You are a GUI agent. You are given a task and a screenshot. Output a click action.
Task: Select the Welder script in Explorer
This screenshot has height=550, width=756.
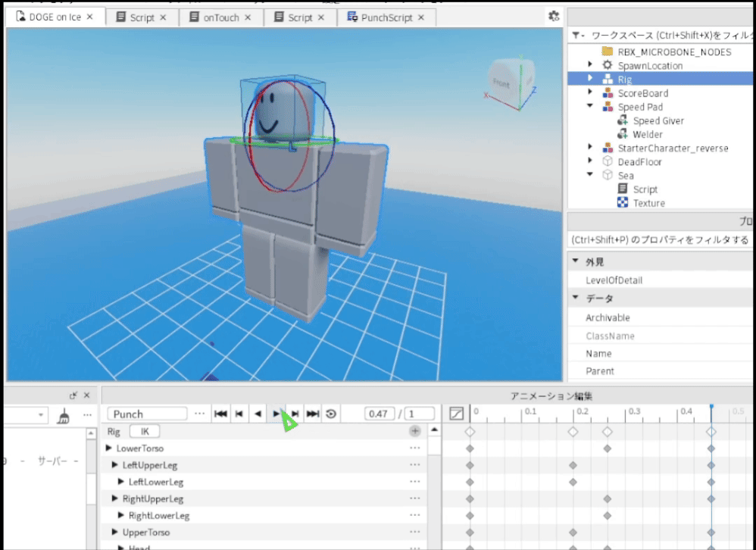[x=648, y=134]
